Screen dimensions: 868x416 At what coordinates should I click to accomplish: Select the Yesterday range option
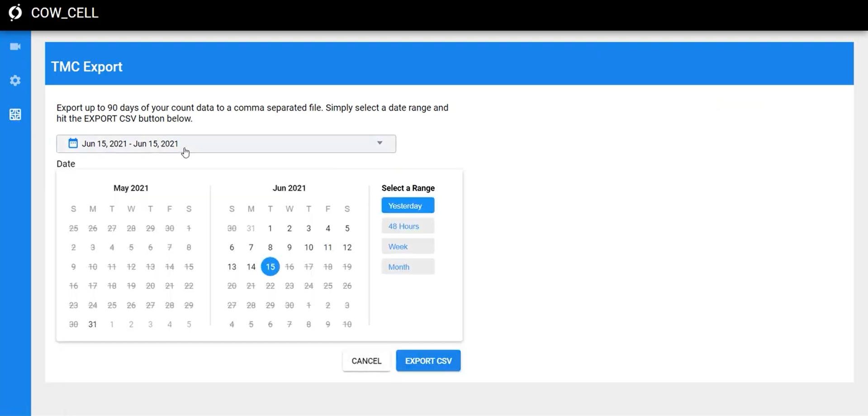(408, 206)
